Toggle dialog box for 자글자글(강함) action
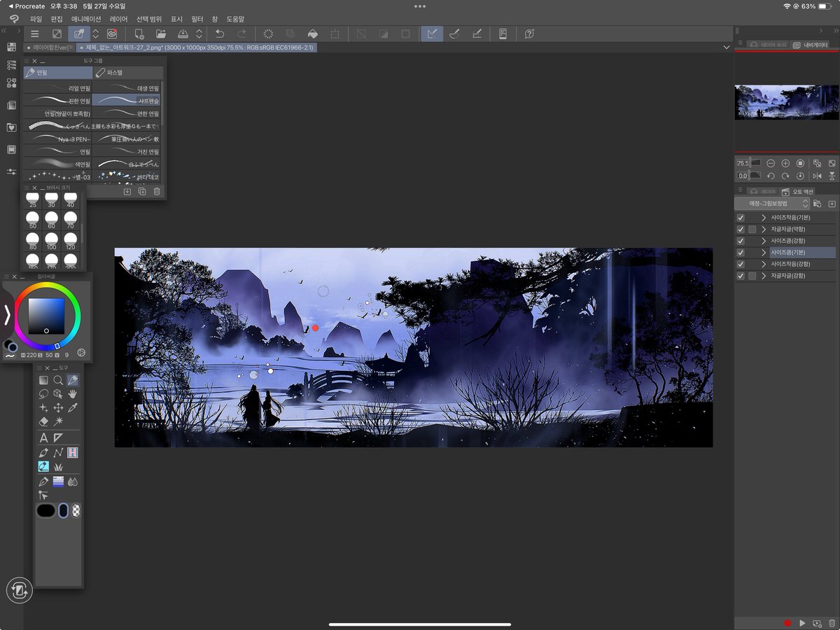Screen dimensions: 840x630 tap(752, 276)
